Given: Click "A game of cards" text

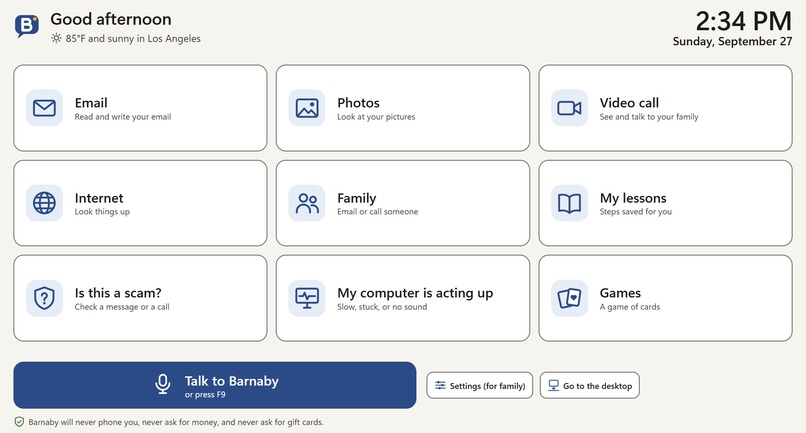Looking at the screenshot, I should (x=630, y=307).
